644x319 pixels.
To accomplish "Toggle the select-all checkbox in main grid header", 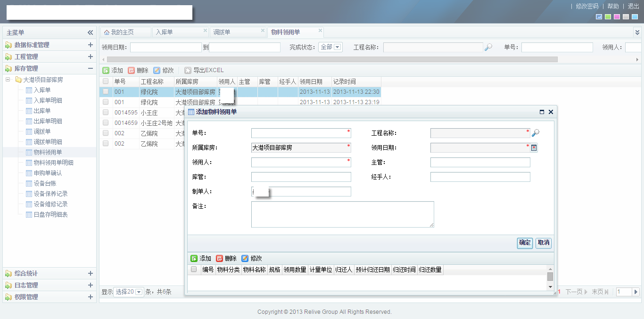I will (106, 81).
